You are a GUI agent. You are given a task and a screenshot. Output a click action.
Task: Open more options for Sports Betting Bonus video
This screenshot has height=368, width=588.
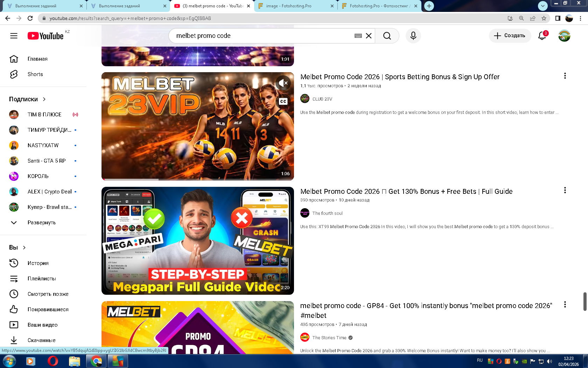coord(565,76)
